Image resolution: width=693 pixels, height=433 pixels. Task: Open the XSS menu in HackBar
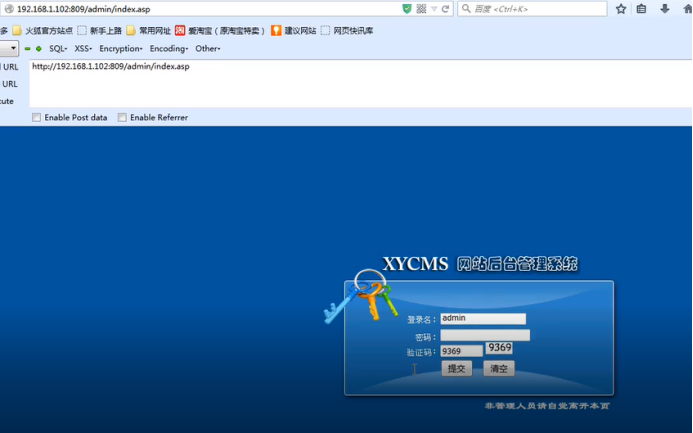tap(83, 49)
